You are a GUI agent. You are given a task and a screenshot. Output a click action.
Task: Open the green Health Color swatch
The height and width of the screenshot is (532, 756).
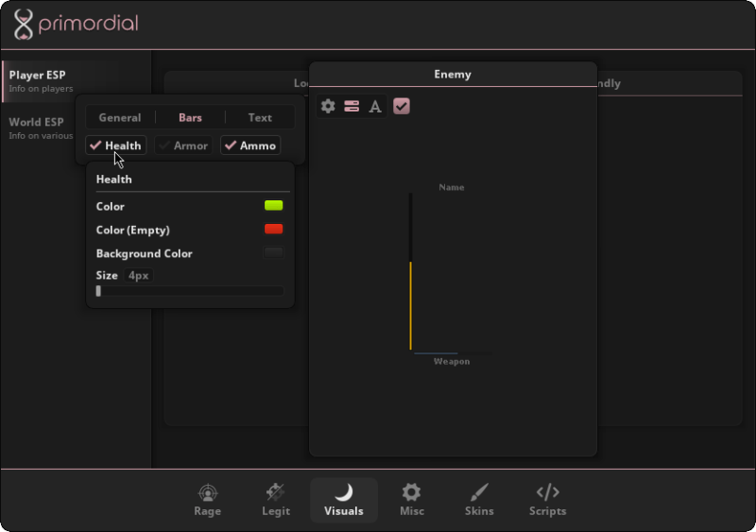point(274,206)
